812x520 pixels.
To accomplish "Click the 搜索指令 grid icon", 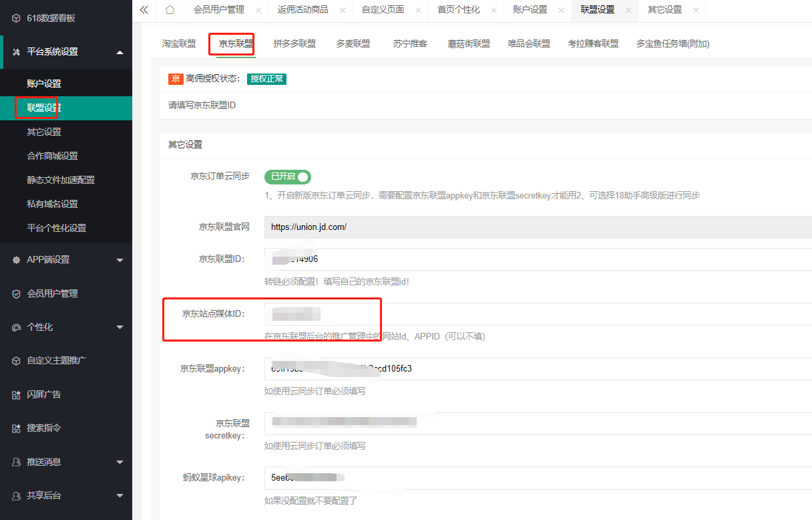I will tap(17, 428).
